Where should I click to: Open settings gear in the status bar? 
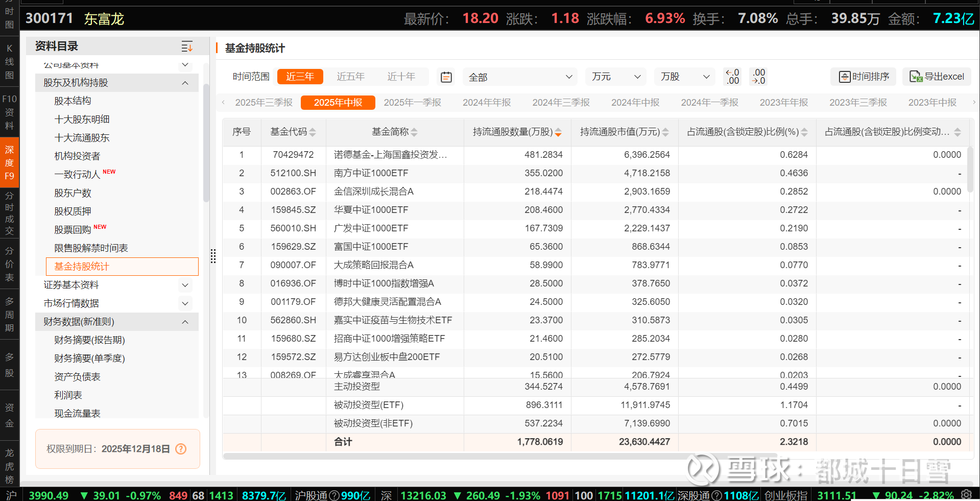966,494
